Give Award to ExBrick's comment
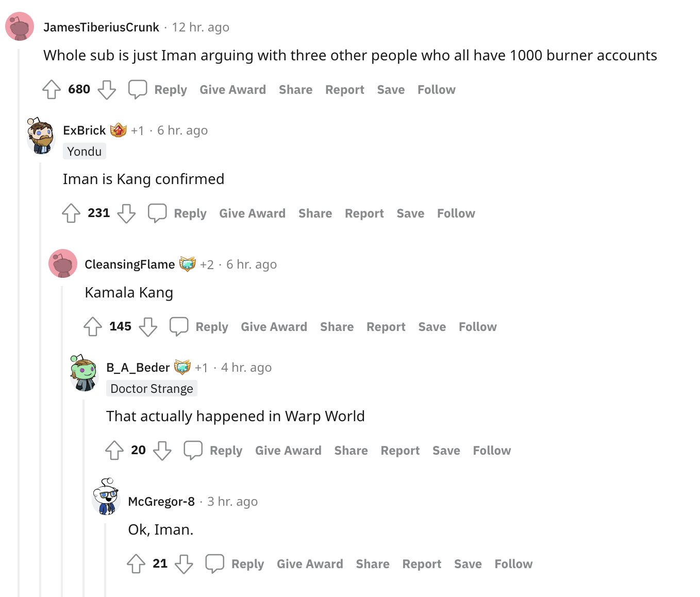The image size is (700, 597). (x=252, y=213)
